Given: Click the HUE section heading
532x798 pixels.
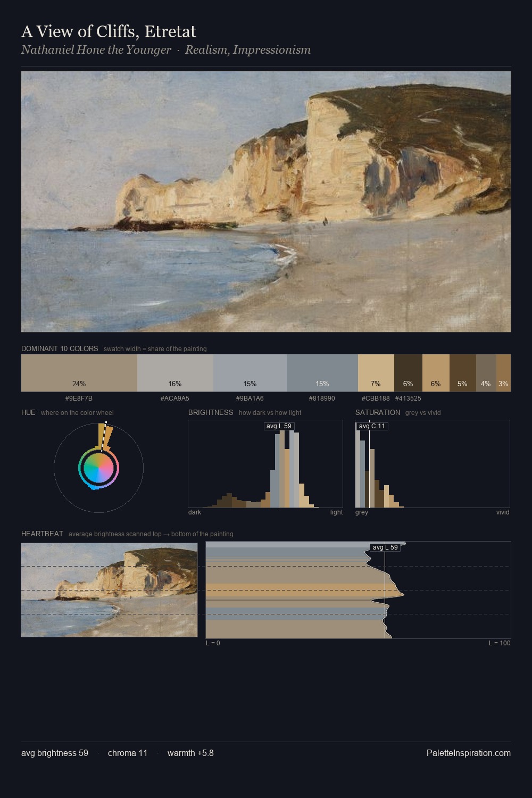Looking at the screenshot, I should point(28,412).
